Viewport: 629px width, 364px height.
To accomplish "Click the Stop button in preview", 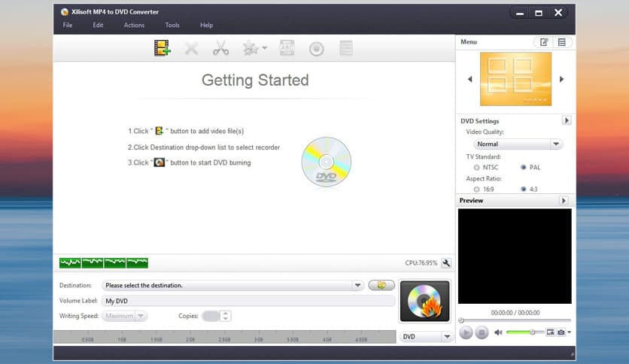I will pos(482,332).
